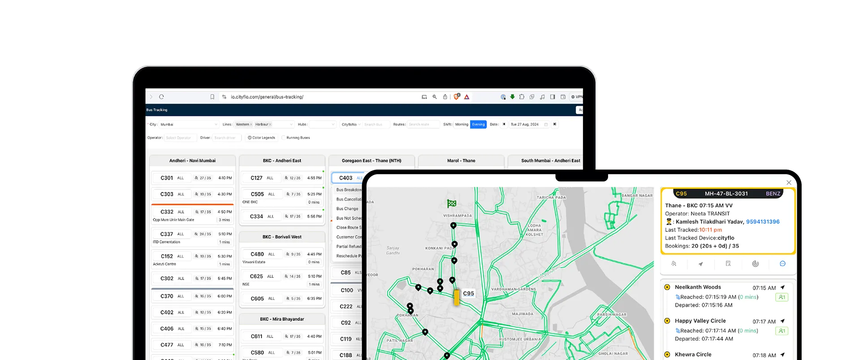This screenshot has width=868, height=360.
Task: Expand the Lines dropdown arrow
Action: 291,124
